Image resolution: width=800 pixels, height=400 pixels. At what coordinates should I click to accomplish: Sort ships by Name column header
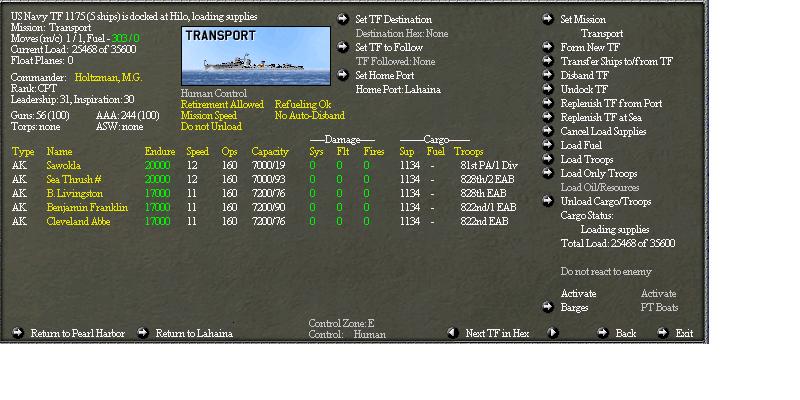(59, 152)
